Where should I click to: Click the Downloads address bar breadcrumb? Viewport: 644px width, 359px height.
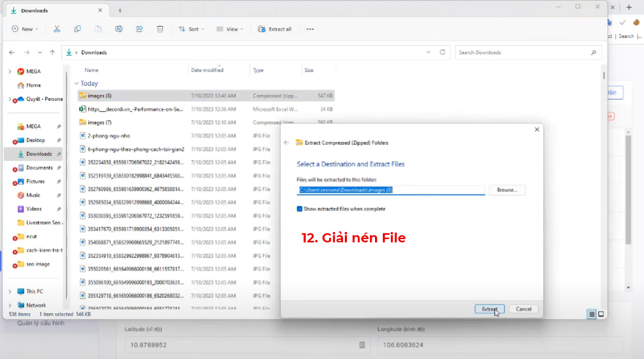[x=94, y=52]
